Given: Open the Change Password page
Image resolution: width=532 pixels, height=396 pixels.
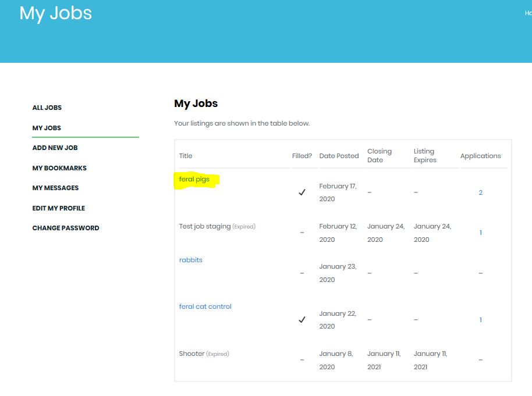Looking at the screenshot, I should (66, 228).
